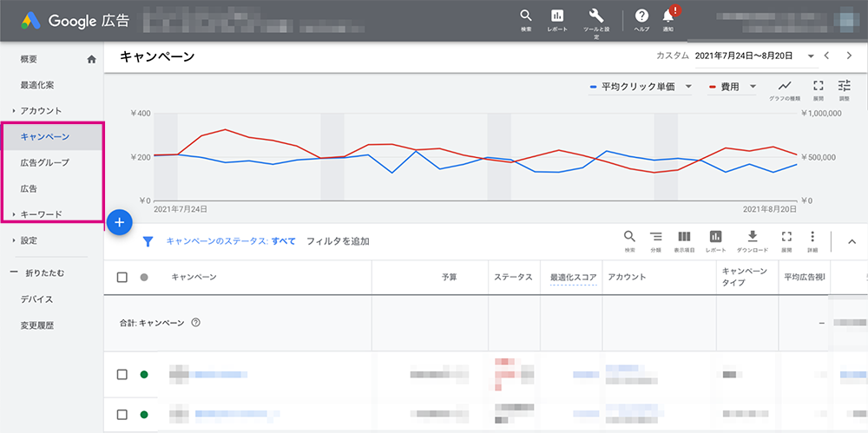Sort by アカウント column header
This screenshot has width=868, height=433.
tap(628, 278)
